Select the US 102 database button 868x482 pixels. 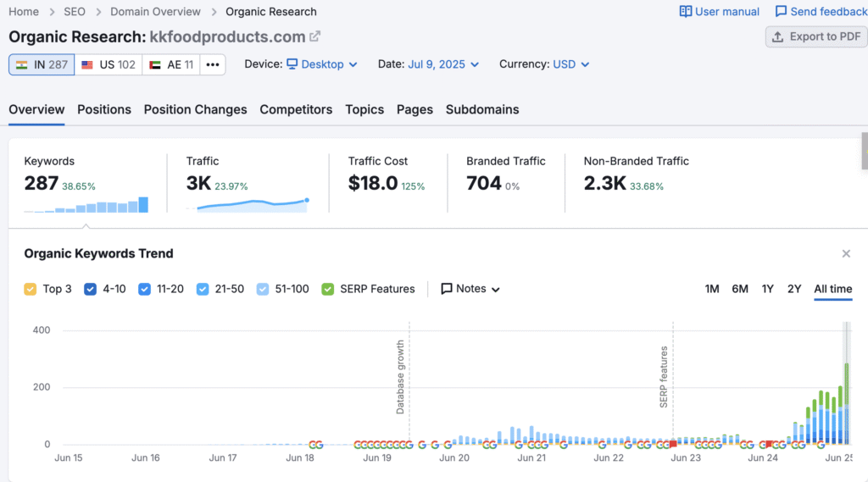tap(108, 64)
